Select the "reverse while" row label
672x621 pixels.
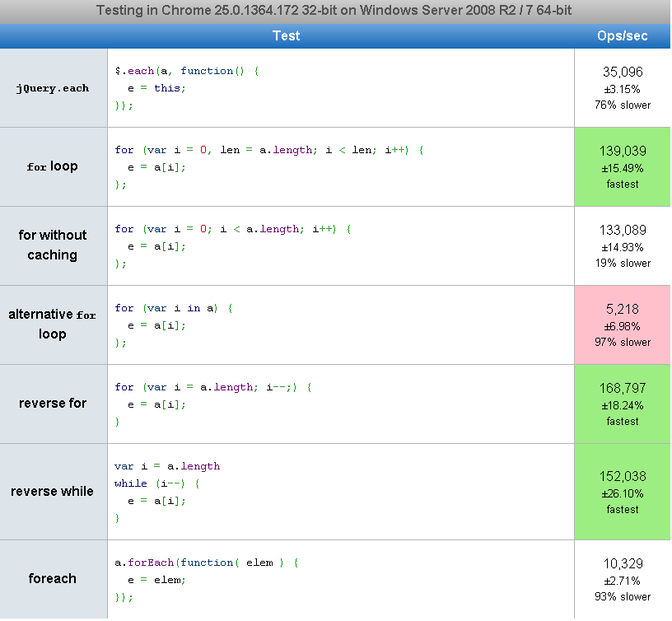coord(53,492)
